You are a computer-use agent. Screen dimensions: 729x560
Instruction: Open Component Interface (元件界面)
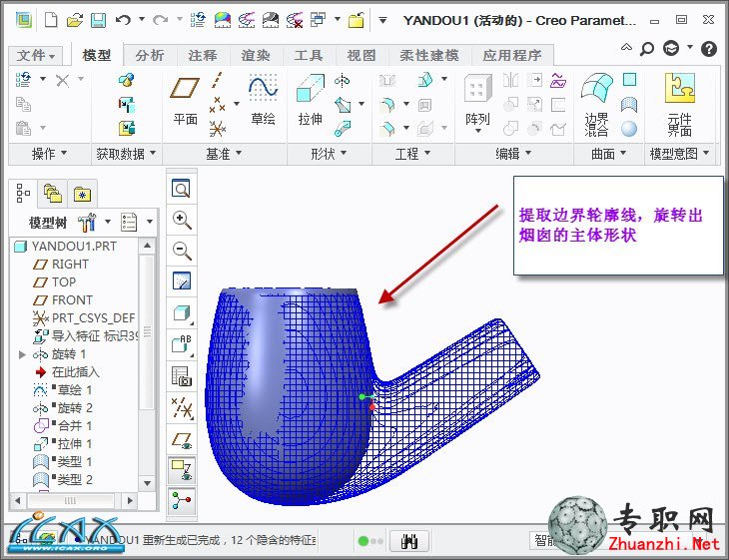[680, 105]
